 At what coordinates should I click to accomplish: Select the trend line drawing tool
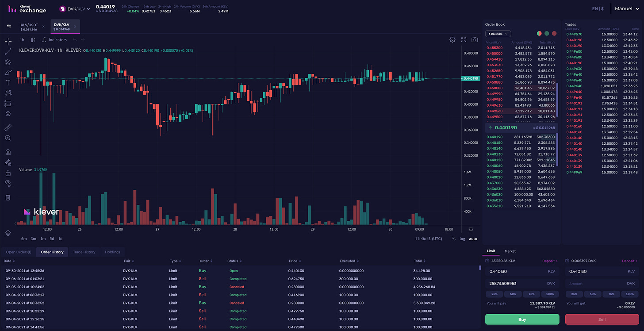pyautogui.click(x=8, y=52)
